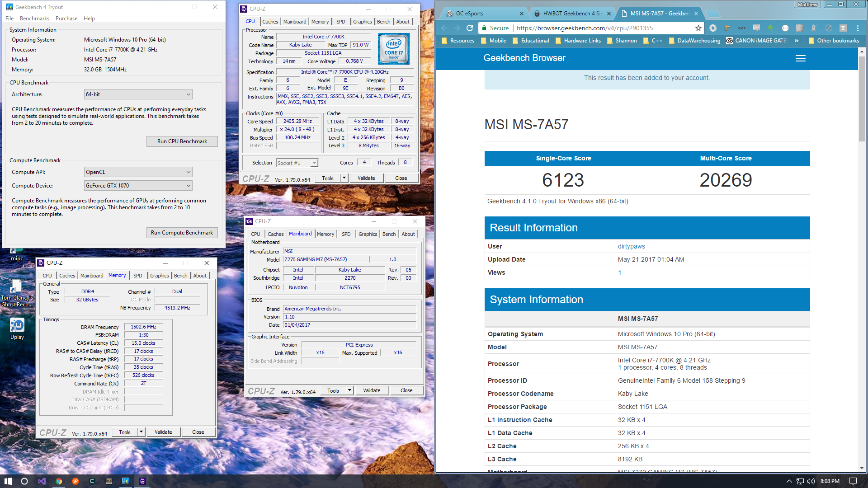The image size is (868, 488).
Task: Expand Tools dropdown arrow in CPU-Z Mainboard window
Action: pos(349,390)
